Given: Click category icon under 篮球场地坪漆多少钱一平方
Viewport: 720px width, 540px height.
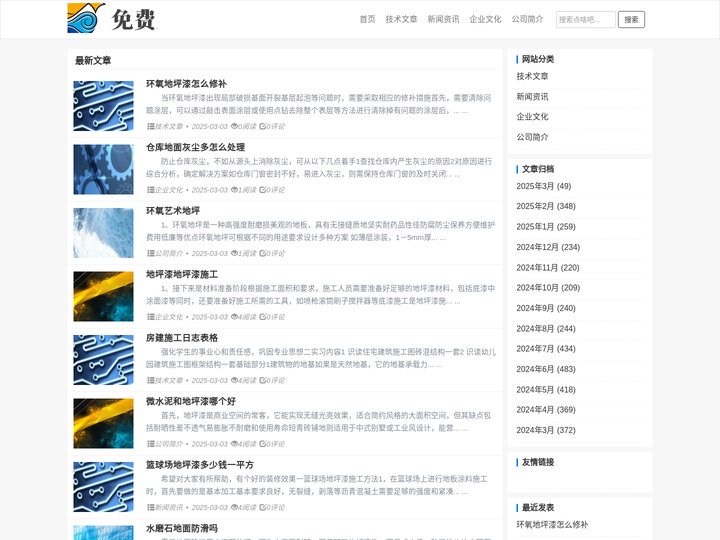Looking at the screenshot, I should point(151,507).
